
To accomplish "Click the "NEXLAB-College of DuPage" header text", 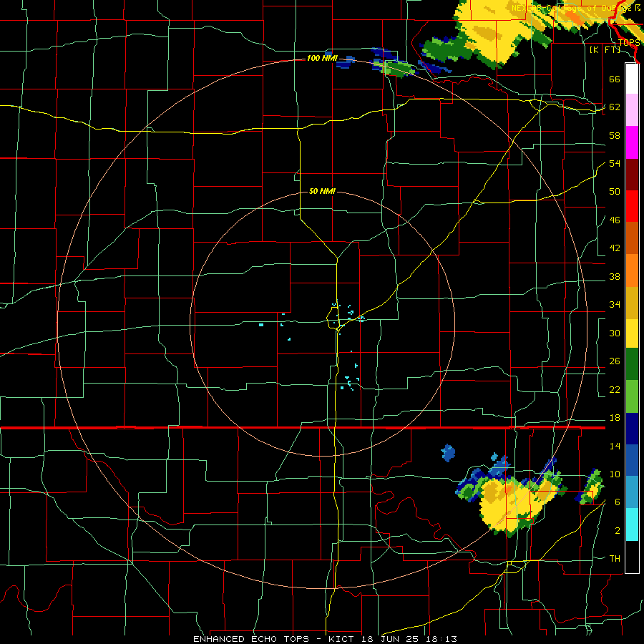I will [x=572, y=8].
